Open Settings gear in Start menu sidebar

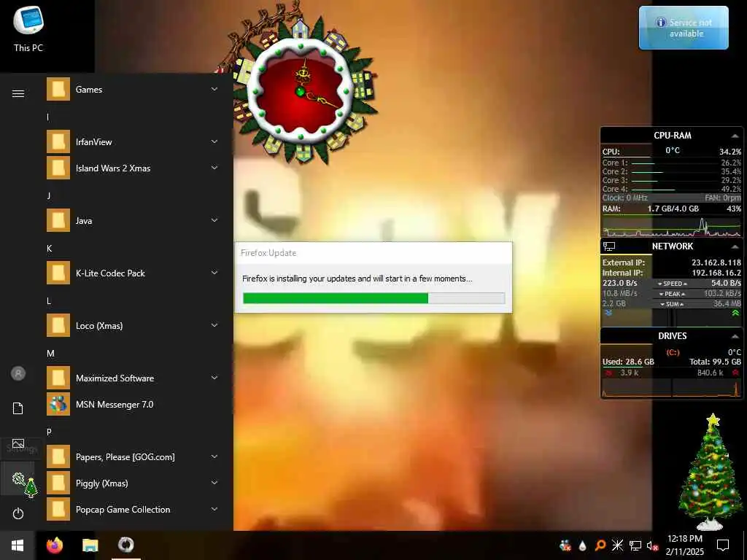click(x=18, y=478)
